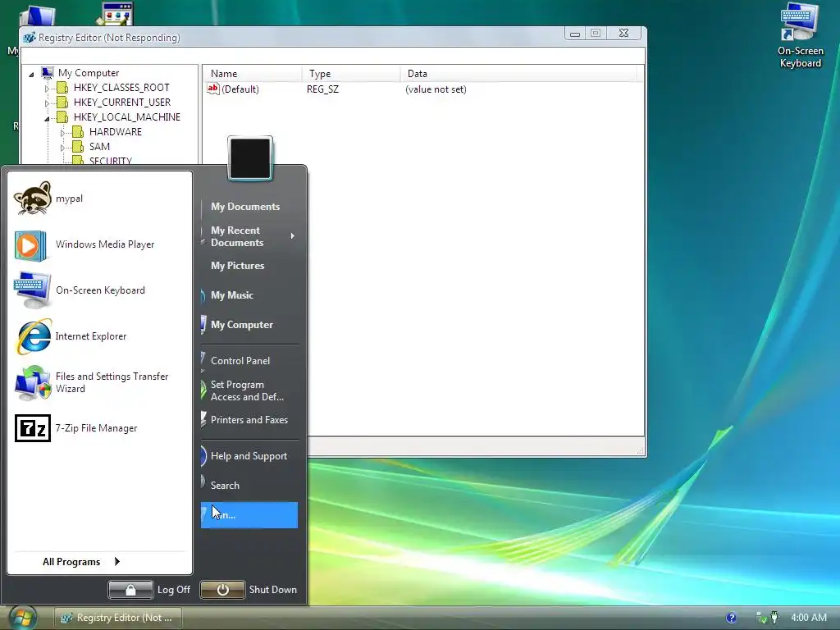Select the (Default) registry value

click(234, 89)
